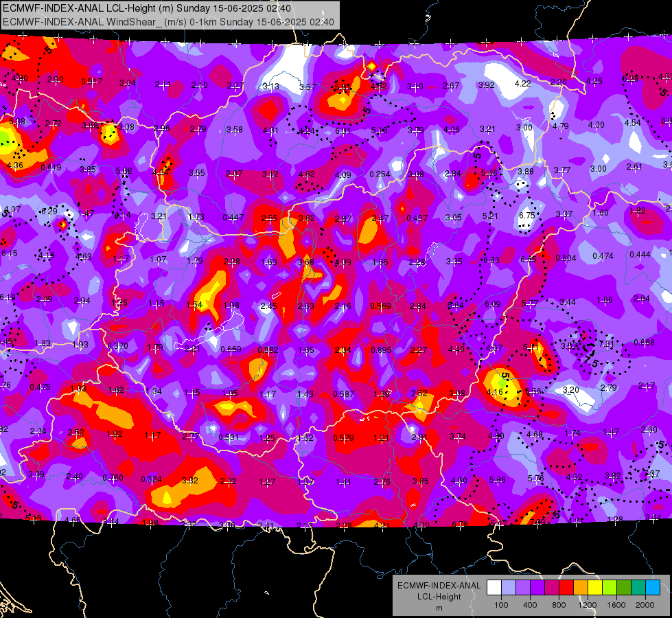Click the light lavender legend swatch
The image size is (672, 618).
click(509, 587)
